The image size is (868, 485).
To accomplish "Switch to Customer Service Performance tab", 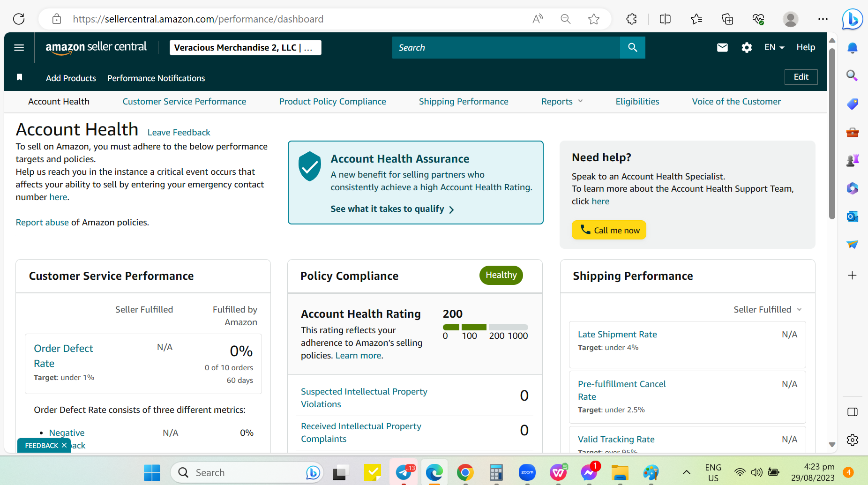I will pos(184,101).
